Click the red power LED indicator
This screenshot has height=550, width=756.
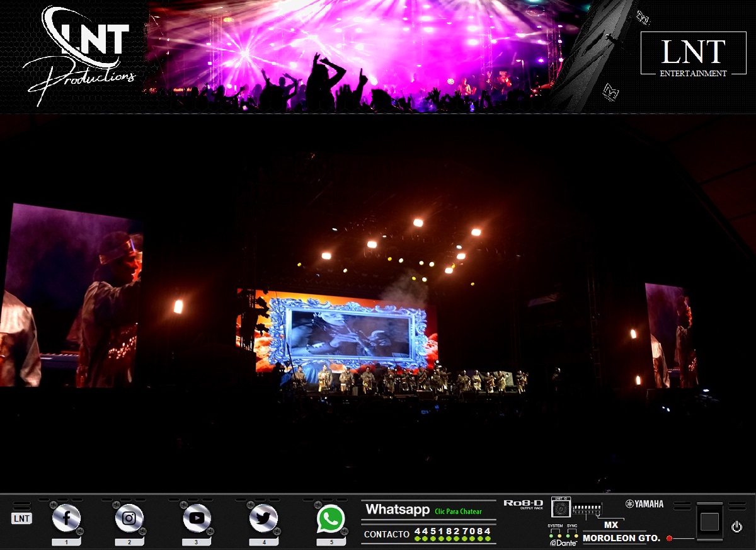pos(669,538)
